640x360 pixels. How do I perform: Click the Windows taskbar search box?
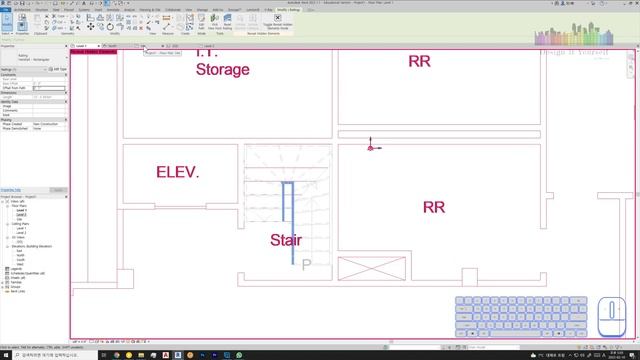coord(55,356)
